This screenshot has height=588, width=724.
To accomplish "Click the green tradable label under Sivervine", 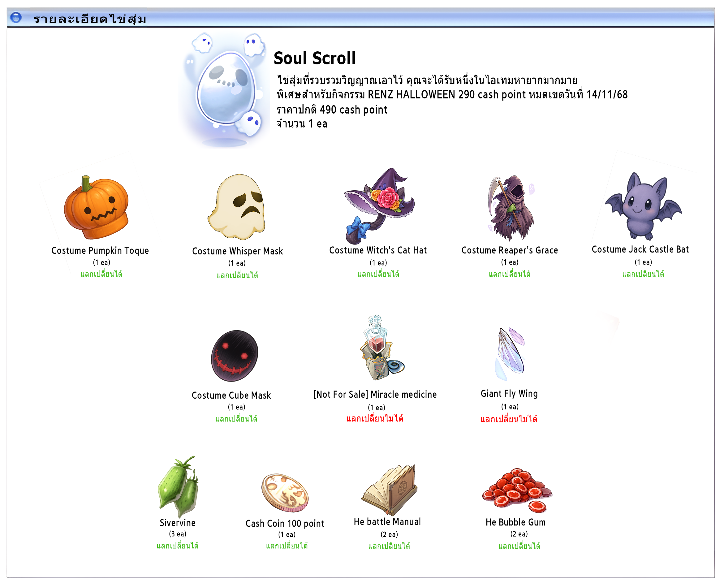I will coord(178,546).
